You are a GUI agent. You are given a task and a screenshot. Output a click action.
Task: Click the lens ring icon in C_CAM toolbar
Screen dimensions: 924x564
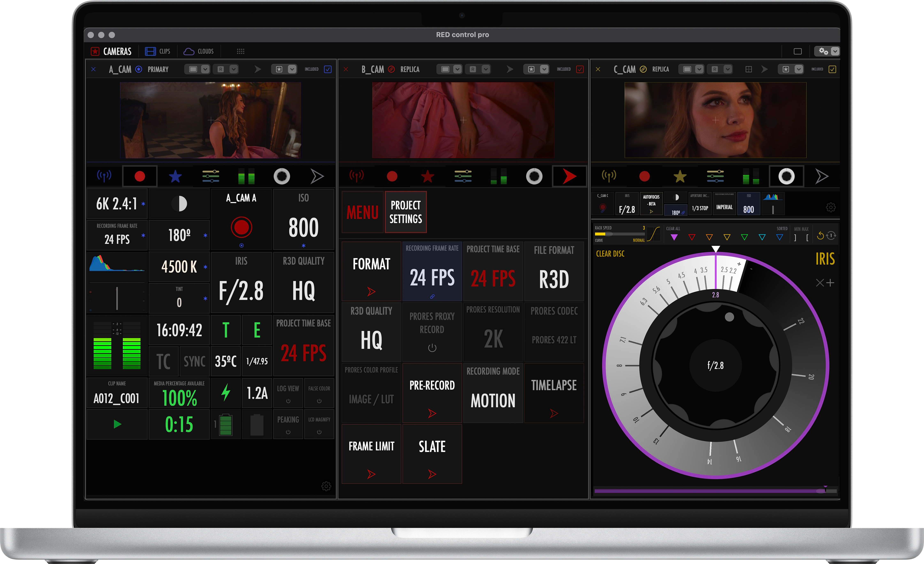[786, 176]
